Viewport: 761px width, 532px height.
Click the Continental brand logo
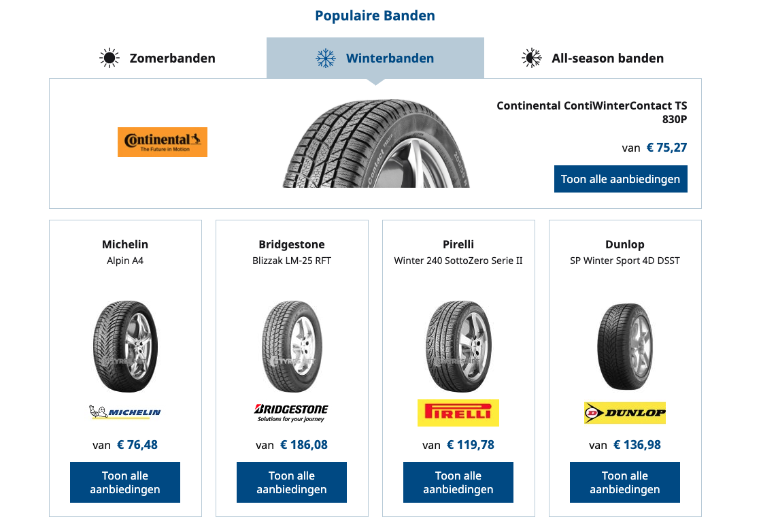coord(163,142)
